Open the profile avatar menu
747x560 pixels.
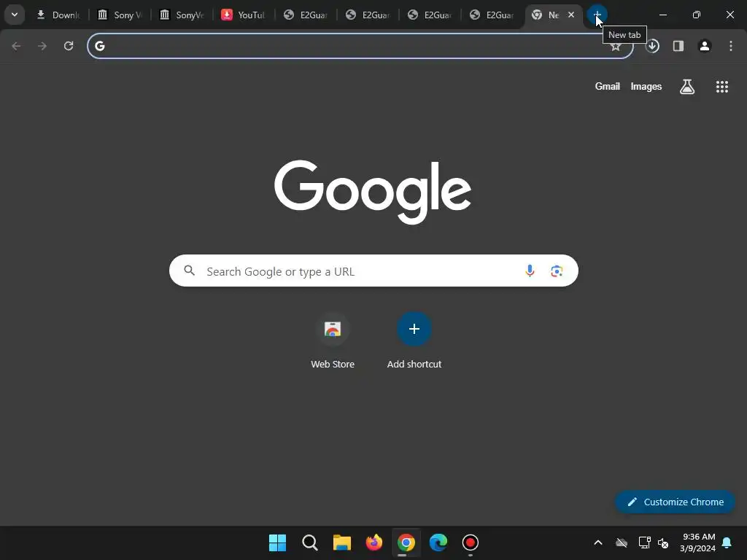tap(705, 46)
